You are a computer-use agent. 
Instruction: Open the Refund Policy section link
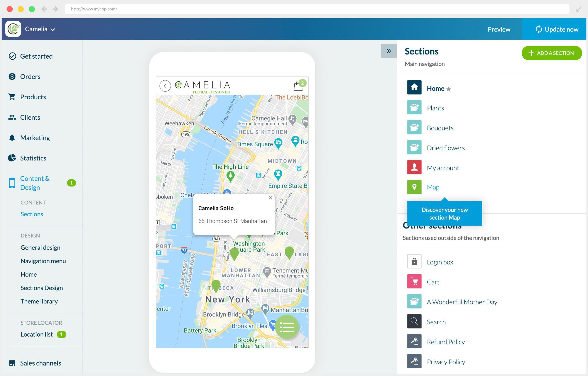[x=445, y=342]
